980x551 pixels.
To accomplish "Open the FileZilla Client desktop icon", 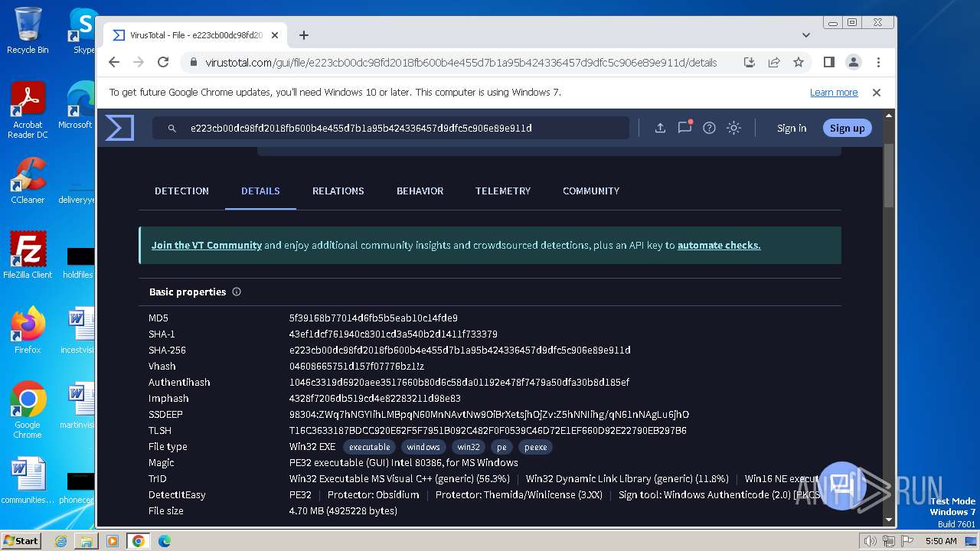I will (28, 255).
